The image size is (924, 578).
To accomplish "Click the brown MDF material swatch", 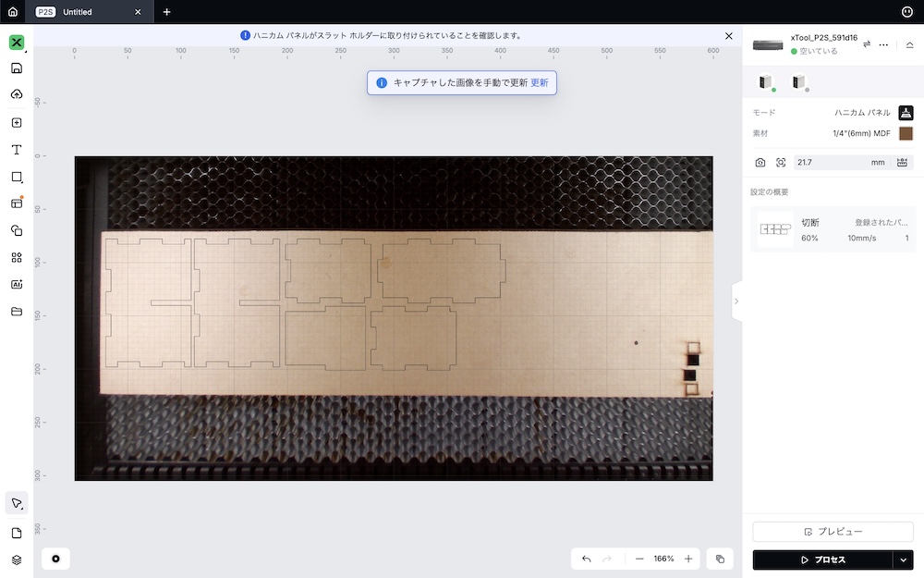I will [x=906, y=134].
